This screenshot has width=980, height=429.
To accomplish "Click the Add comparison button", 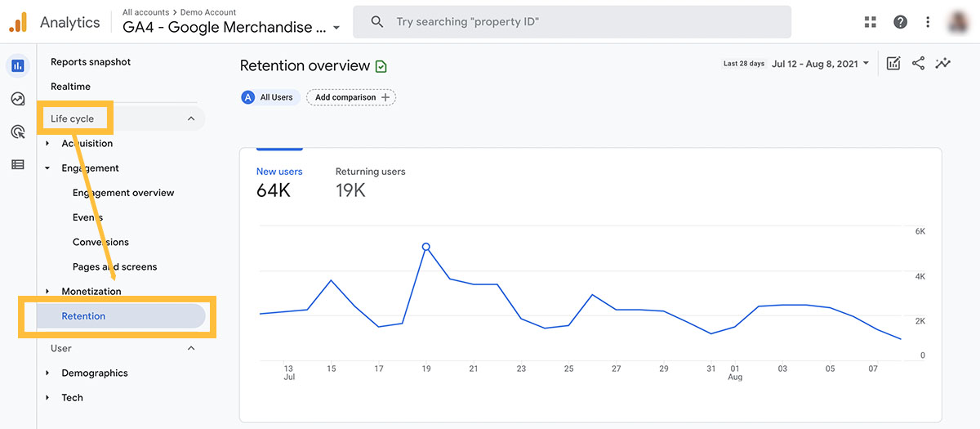I will pos(351,97).
